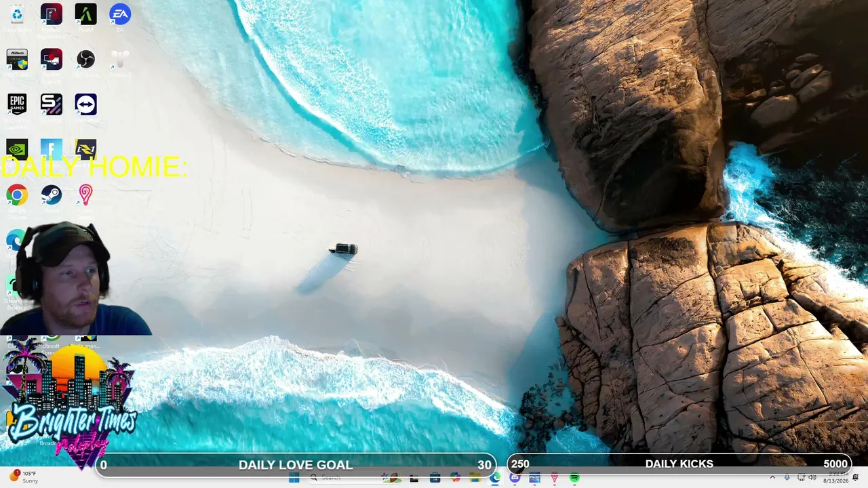
Task: Open the Fortnite desktop shortcut
Action: (52, 149)
